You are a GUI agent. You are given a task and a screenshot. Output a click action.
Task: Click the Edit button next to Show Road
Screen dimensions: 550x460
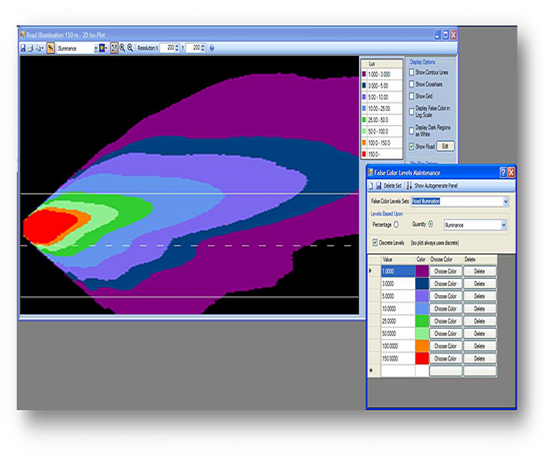click(445, 146)
